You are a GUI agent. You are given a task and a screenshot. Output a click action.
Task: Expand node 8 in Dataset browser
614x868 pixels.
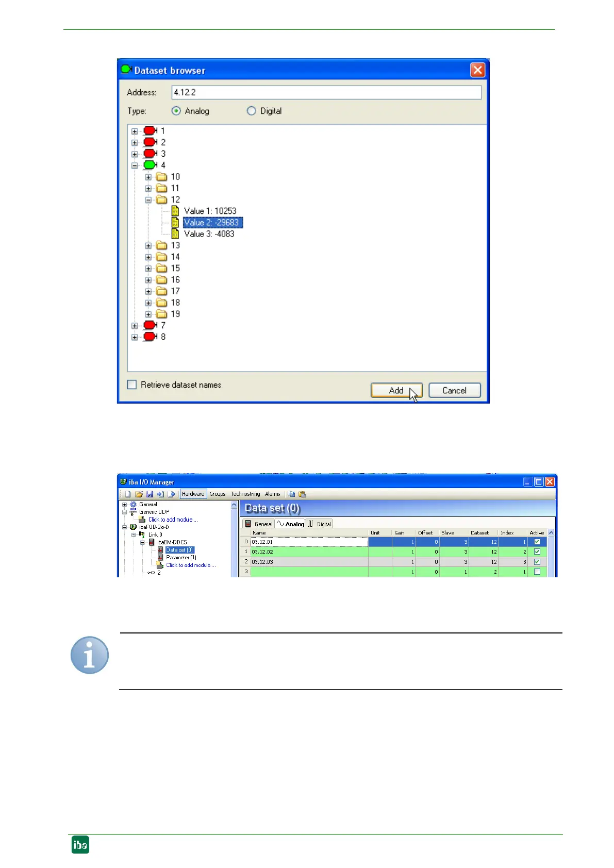(x=135, y=337)
